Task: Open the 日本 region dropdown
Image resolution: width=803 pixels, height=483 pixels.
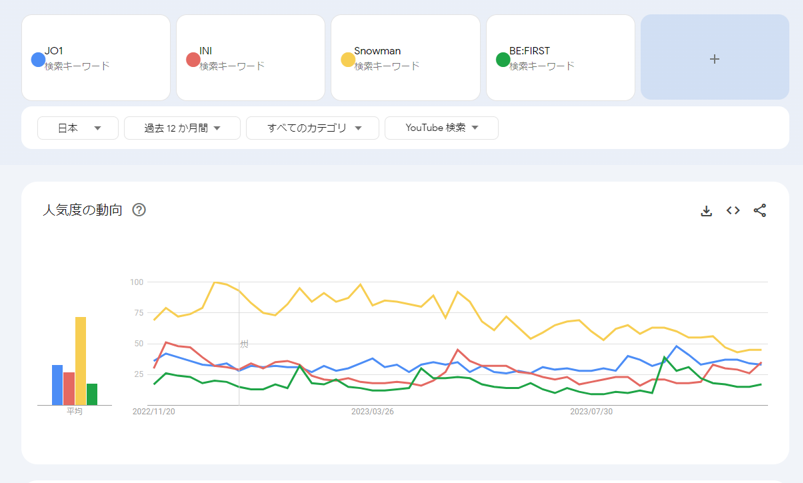Action: click(78, 128)
